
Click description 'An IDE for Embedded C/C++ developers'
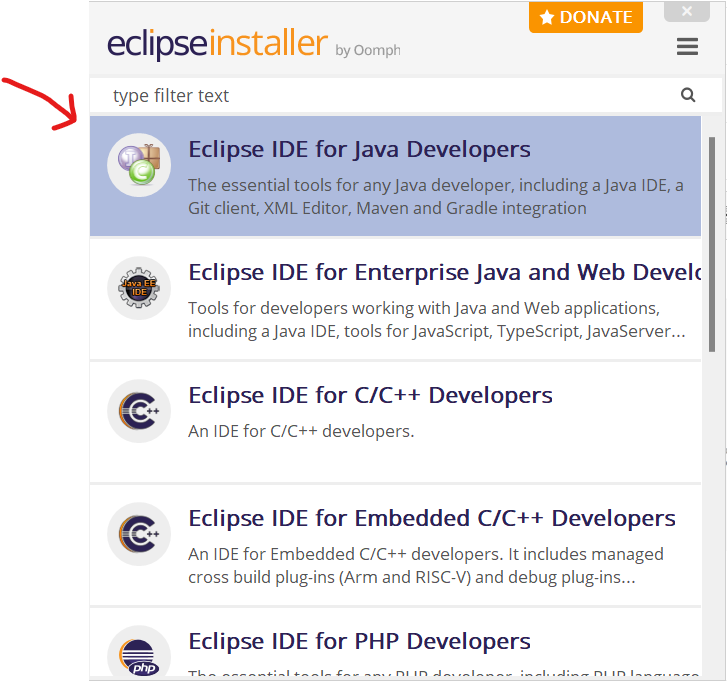[x=426, y=566]
